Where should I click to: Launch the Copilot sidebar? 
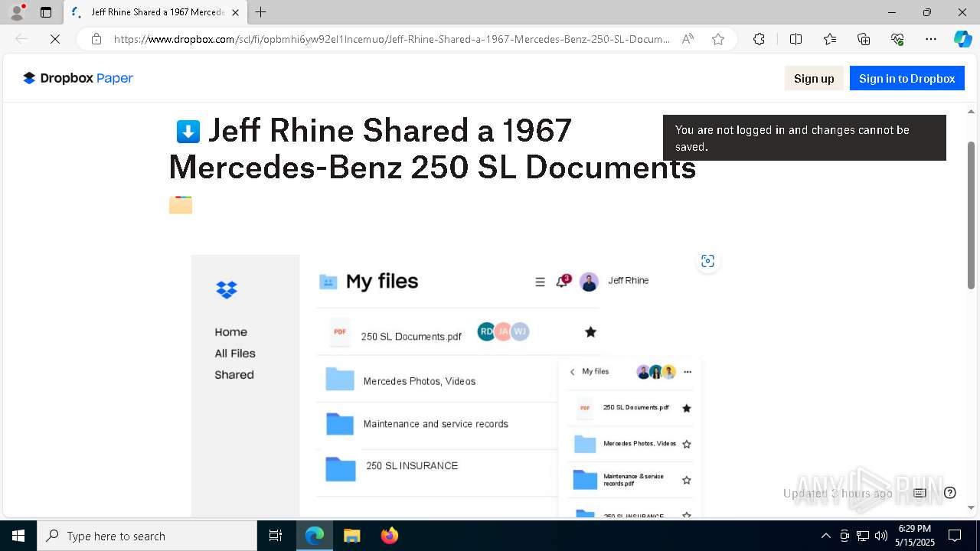tap(962, 39)
